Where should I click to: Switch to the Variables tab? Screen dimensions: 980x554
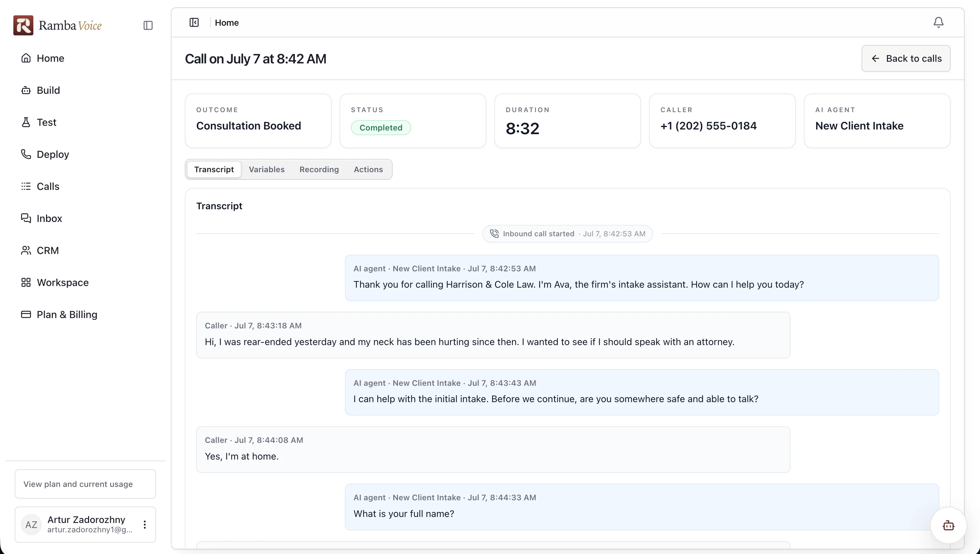pyautogui.click(x=266, y=170)
